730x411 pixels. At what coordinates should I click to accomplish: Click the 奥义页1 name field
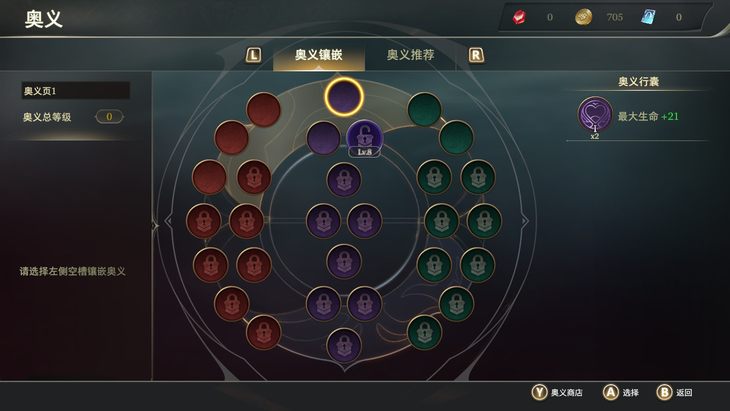pyautogui.click(x=75, y=90)
